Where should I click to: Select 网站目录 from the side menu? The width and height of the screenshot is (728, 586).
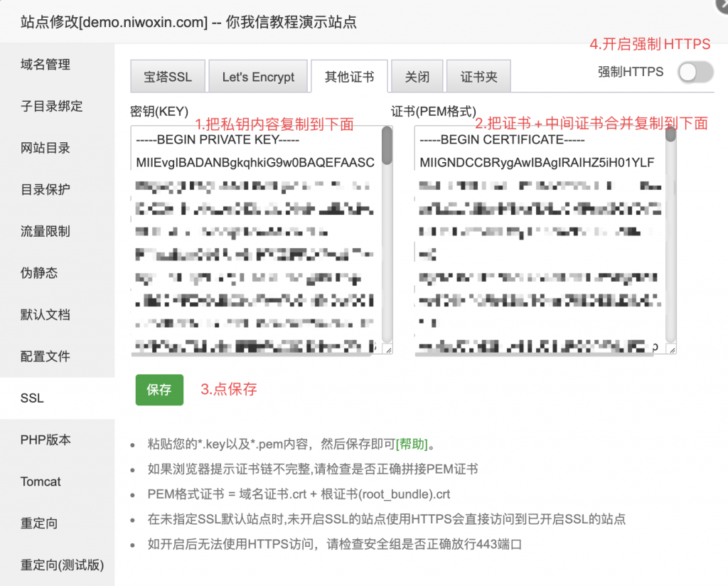pyautogui.click(x=45, y=149)
